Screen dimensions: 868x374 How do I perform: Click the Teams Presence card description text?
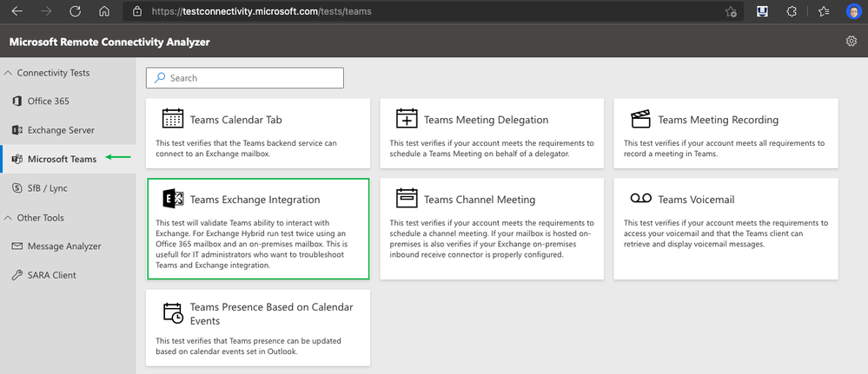[248, 345]
